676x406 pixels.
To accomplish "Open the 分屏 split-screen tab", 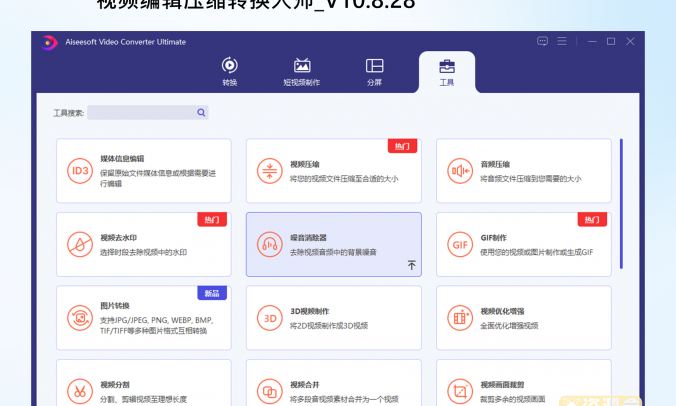I will click(x=374, y=72).
